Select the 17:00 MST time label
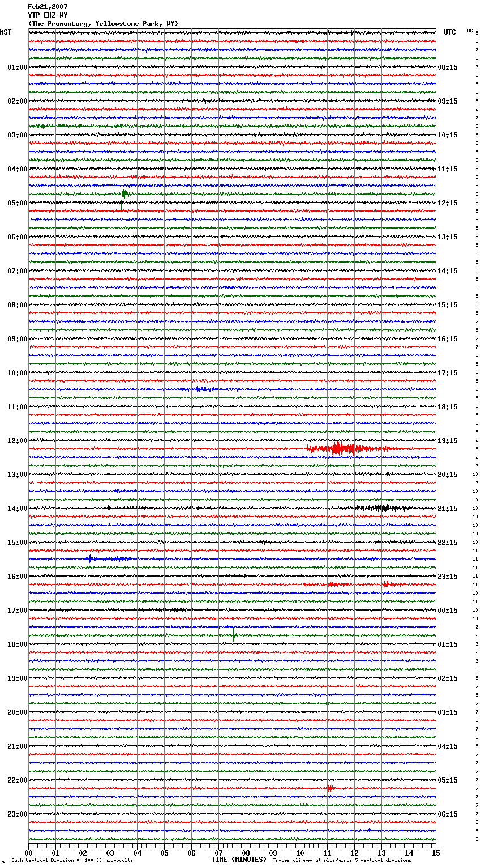 18,611
